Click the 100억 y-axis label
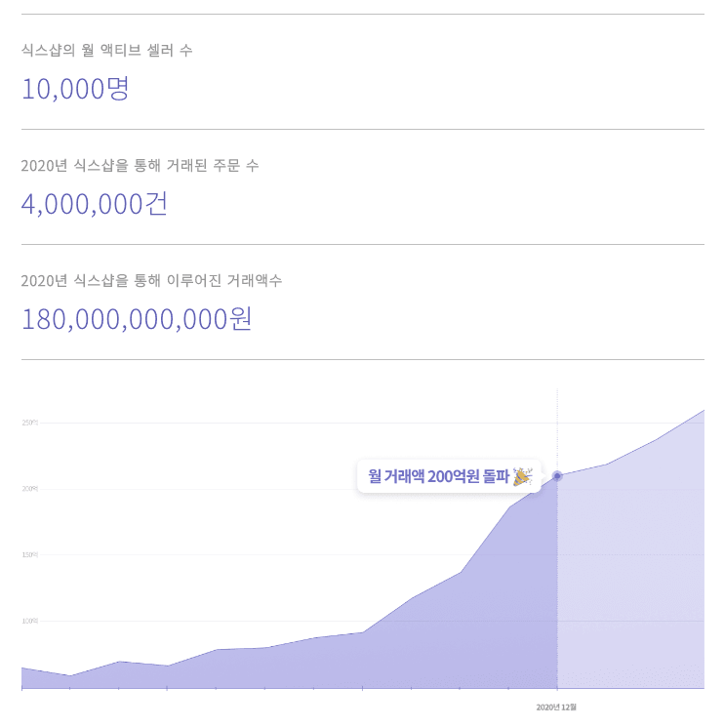Viewport: 724px width, 728px height. pos(29,621)
